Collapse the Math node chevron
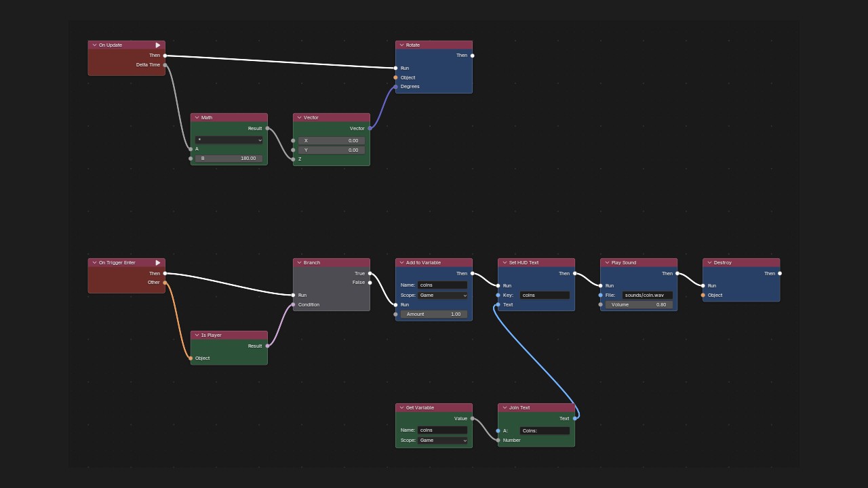This screenshot has width=868, height=488. (196, 118)
